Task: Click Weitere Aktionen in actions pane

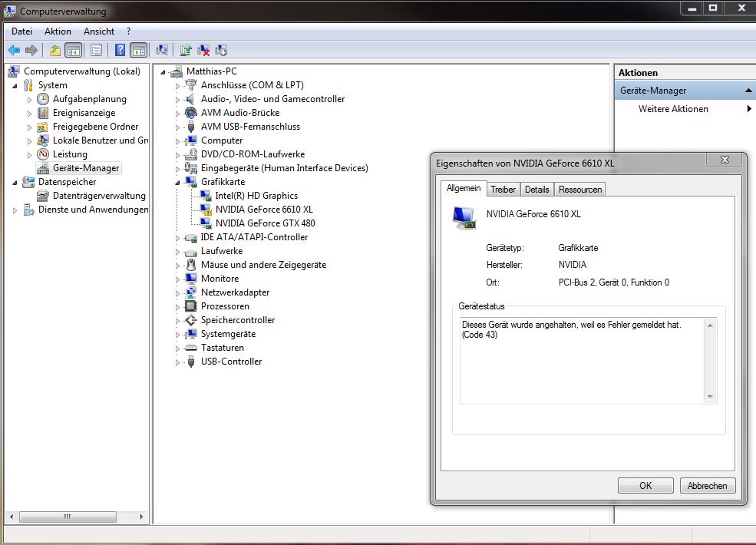Action: click(x=673, y=109)
